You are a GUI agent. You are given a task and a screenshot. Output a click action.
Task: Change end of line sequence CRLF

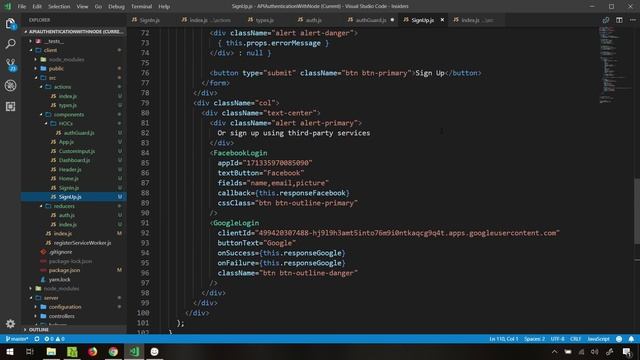click(x=576, y=339)
